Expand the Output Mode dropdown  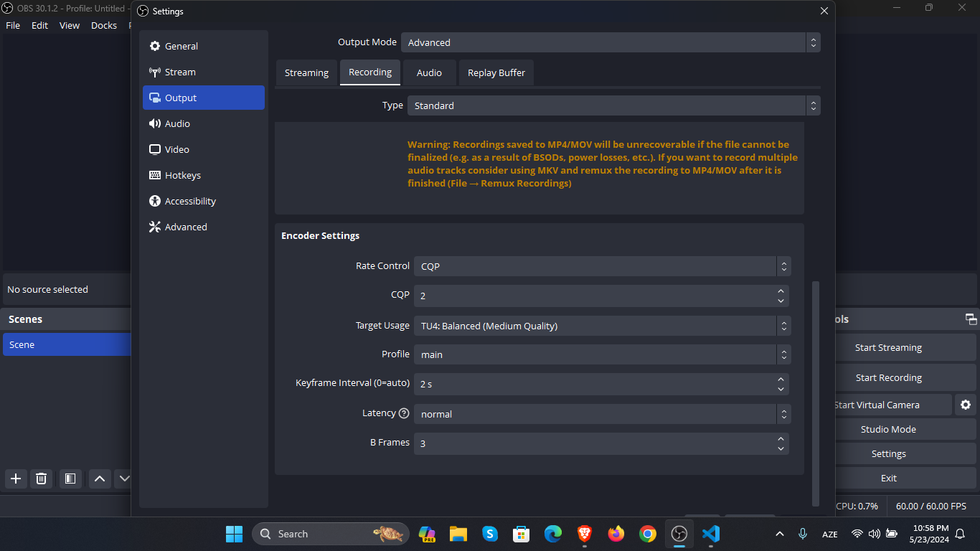[x=611, y=42]
